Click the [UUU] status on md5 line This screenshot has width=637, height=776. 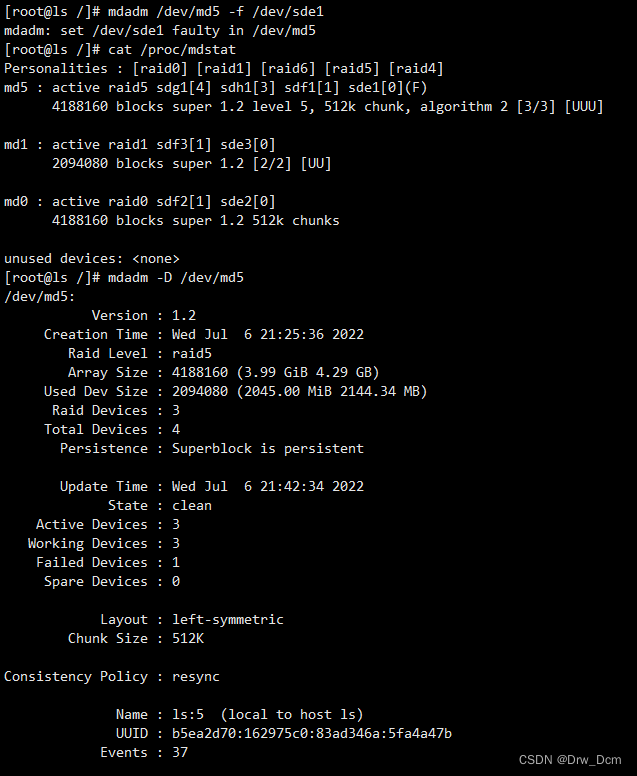584,106
